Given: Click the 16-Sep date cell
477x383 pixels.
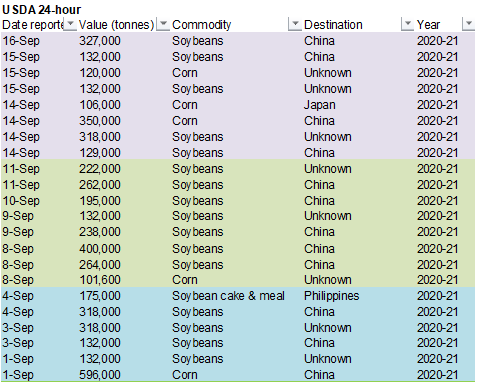Looking at the screenshot, I should coord(21,41).
